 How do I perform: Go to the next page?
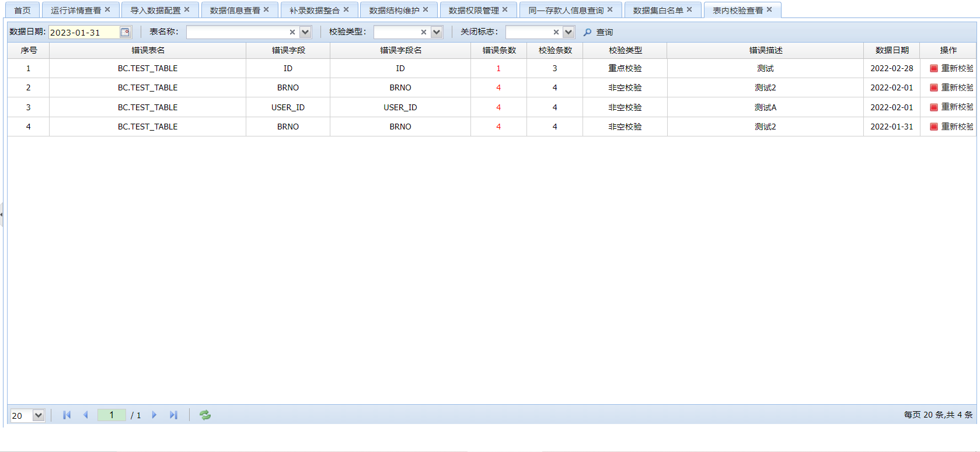click(154, 415)
